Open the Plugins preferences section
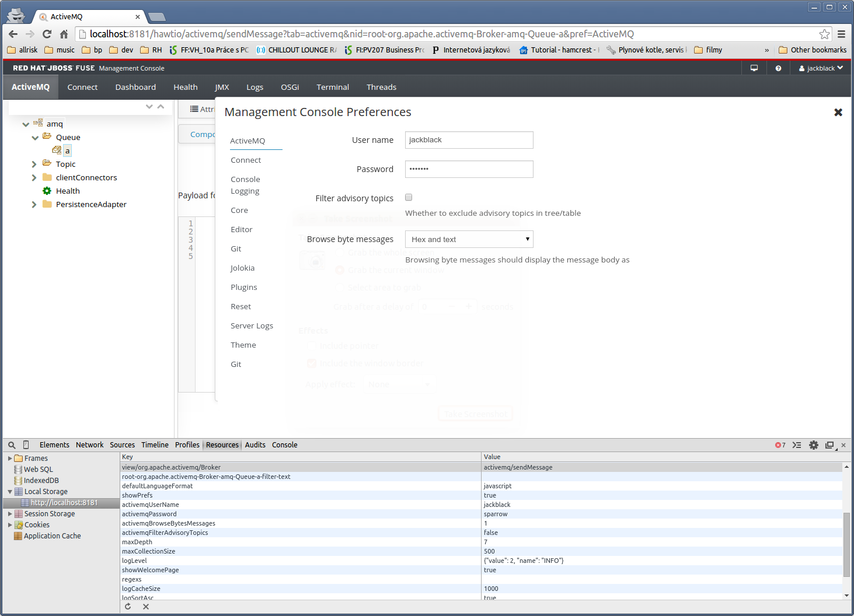The image size is (854, 616). [x=244, y=287]
